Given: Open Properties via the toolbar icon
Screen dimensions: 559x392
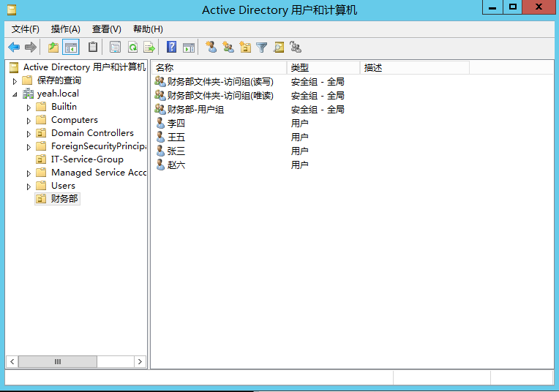Looking at the screenshot, I should coord(115,47).
